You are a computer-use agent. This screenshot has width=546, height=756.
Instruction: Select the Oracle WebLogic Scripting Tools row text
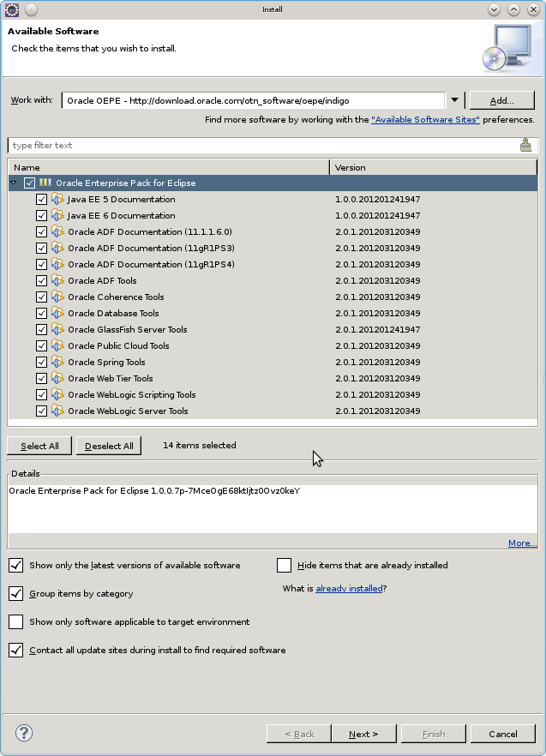[x=132, y=395]
